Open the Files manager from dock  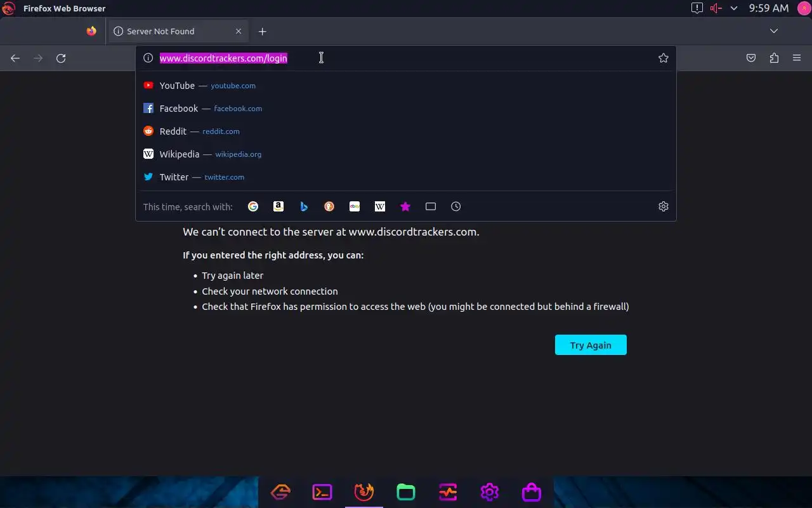(406, 492)
